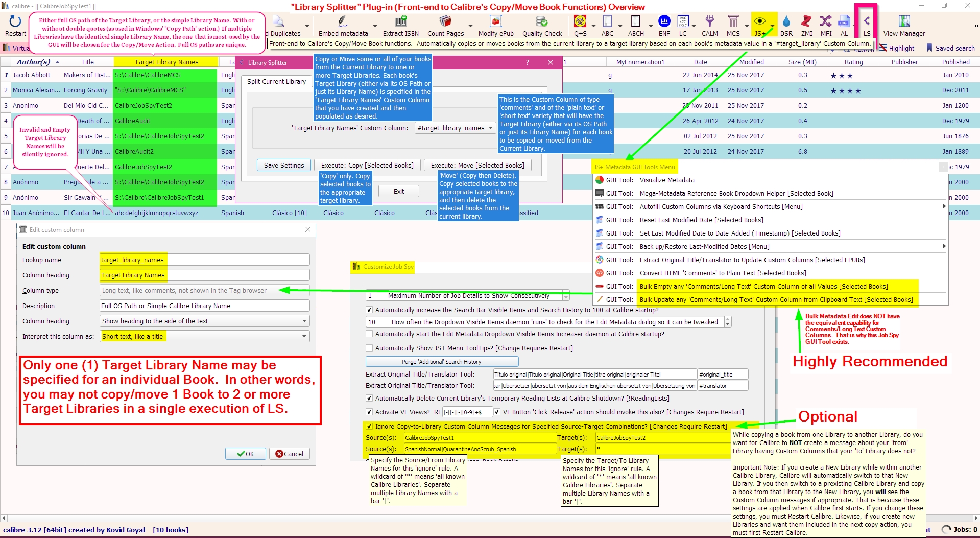Open 'Show heading to the side' dropdown
The height and width of the screenshot is (538, 980).
pos(205,321)
